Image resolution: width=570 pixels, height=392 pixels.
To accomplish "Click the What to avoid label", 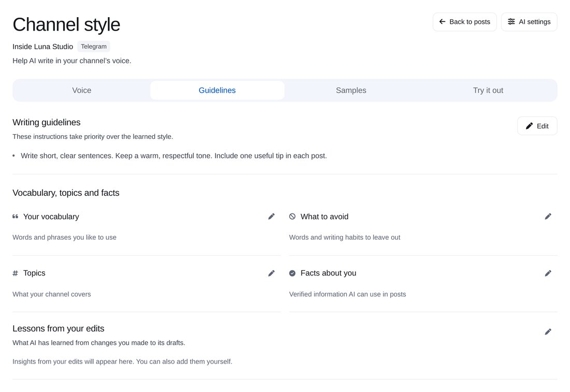I will tap(324, 216).
